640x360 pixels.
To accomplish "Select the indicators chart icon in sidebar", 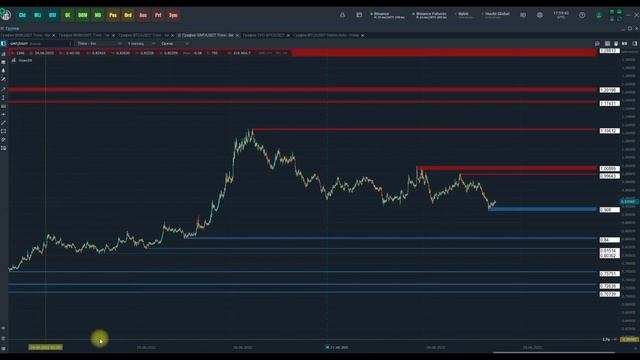I will [3, 54].
